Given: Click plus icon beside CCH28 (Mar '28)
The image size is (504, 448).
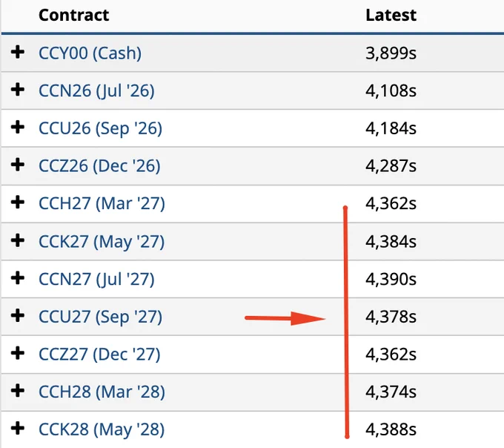Looking at the screenshot, I should [x=17, y=391].
